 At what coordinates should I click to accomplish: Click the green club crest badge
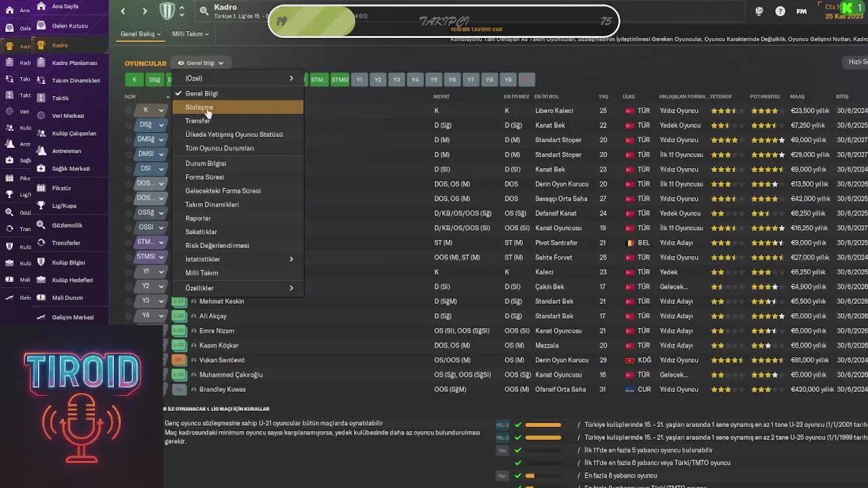[167, 11]
